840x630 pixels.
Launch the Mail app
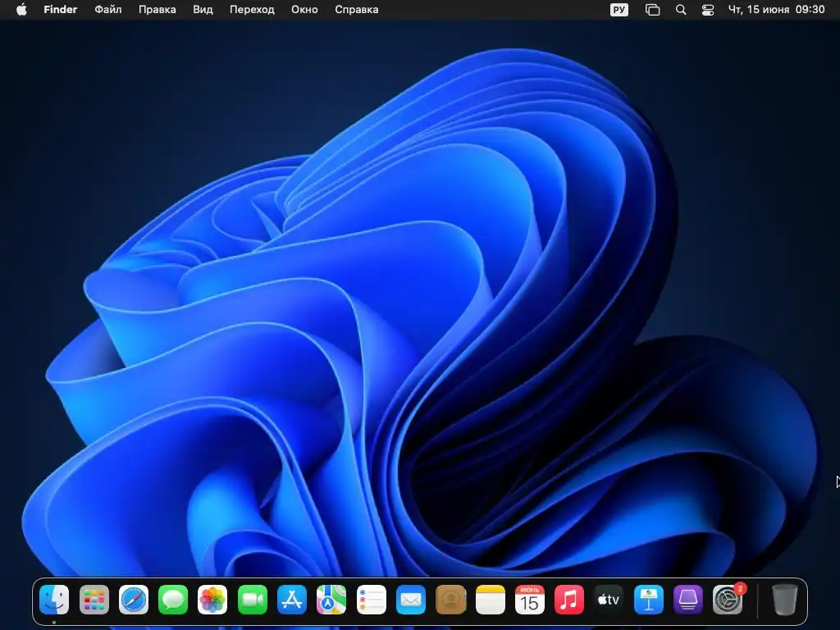411,600
